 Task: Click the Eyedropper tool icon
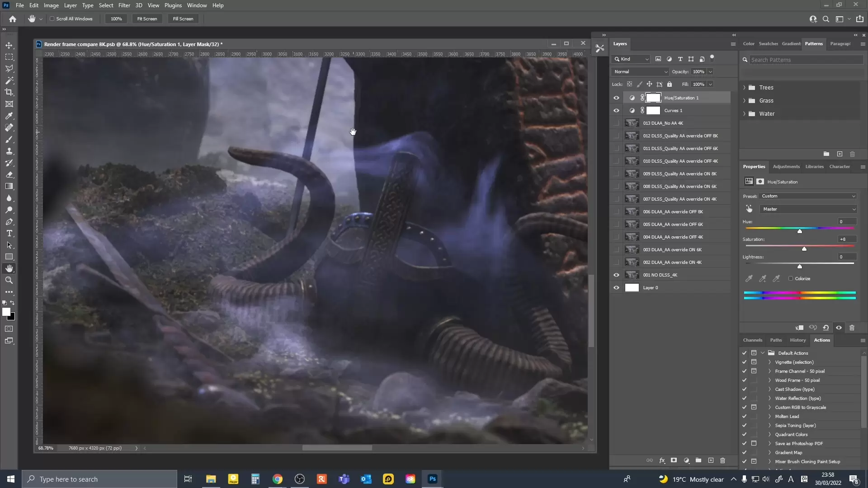[x=9, y=116]
